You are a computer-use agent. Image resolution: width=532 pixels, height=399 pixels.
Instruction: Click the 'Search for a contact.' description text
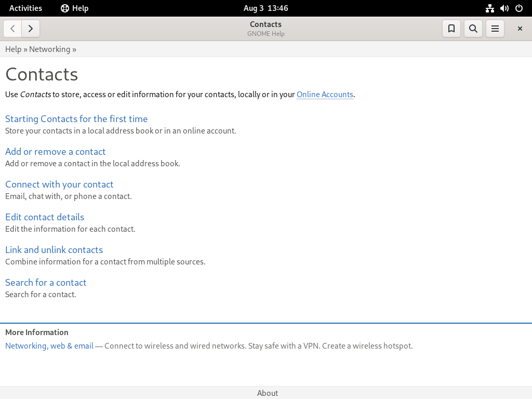pos(41,295)
